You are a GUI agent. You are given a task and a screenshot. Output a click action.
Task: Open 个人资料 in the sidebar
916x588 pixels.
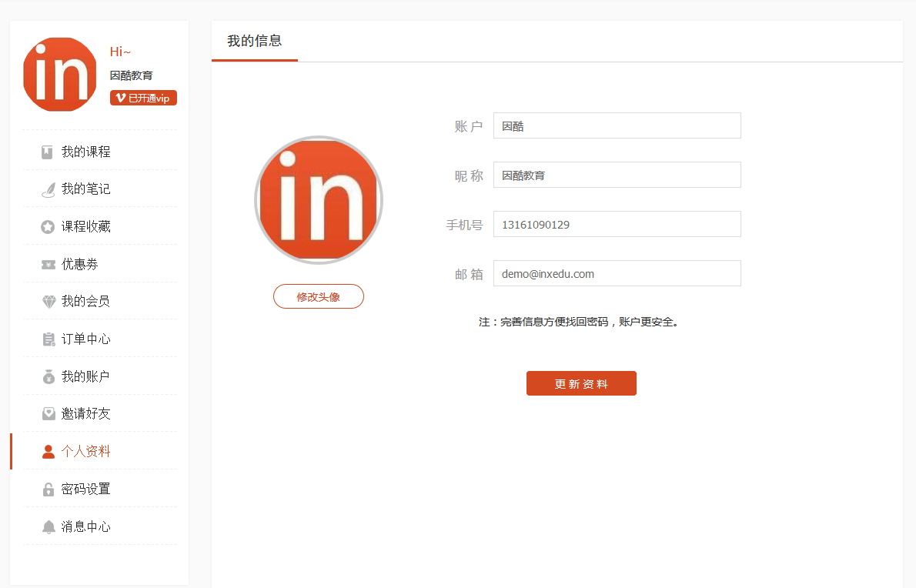click(85, 452)
